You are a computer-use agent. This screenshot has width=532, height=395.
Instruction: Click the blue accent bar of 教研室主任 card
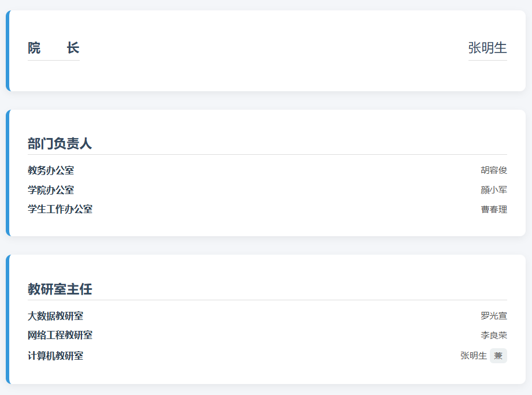8,319
